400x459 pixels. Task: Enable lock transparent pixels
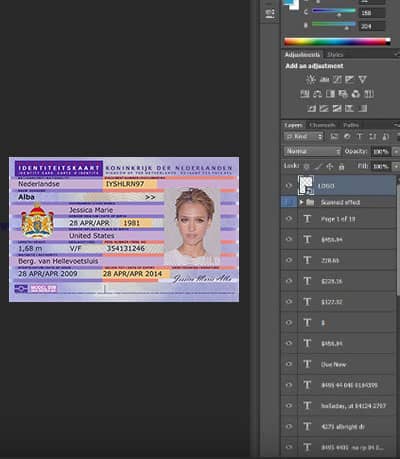pyautogui.click(x=307, y=166)
